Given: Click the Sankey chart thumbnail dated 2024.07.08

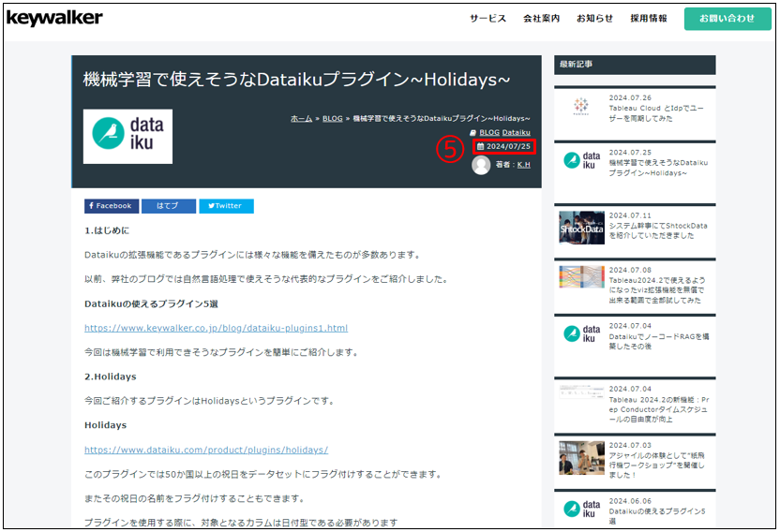Looking at the screenshot, I should [x=581, y=277].
